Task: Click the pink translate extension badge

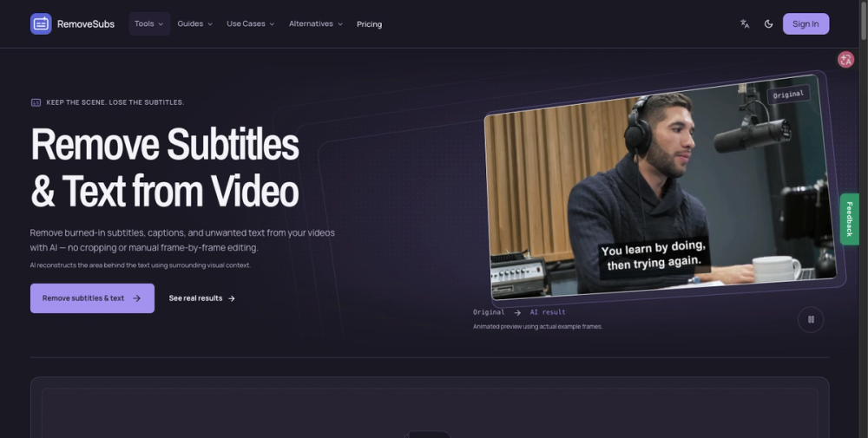Action: tap(845, 60)
